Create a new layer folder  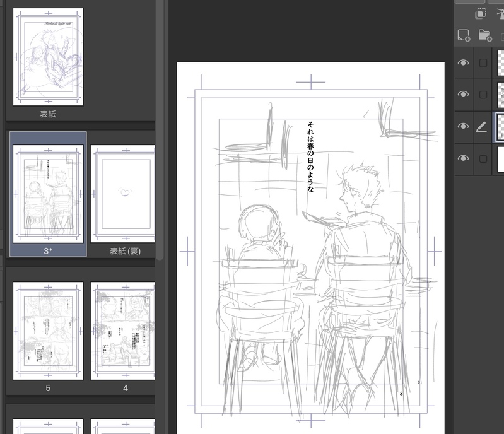click(485, 35)
